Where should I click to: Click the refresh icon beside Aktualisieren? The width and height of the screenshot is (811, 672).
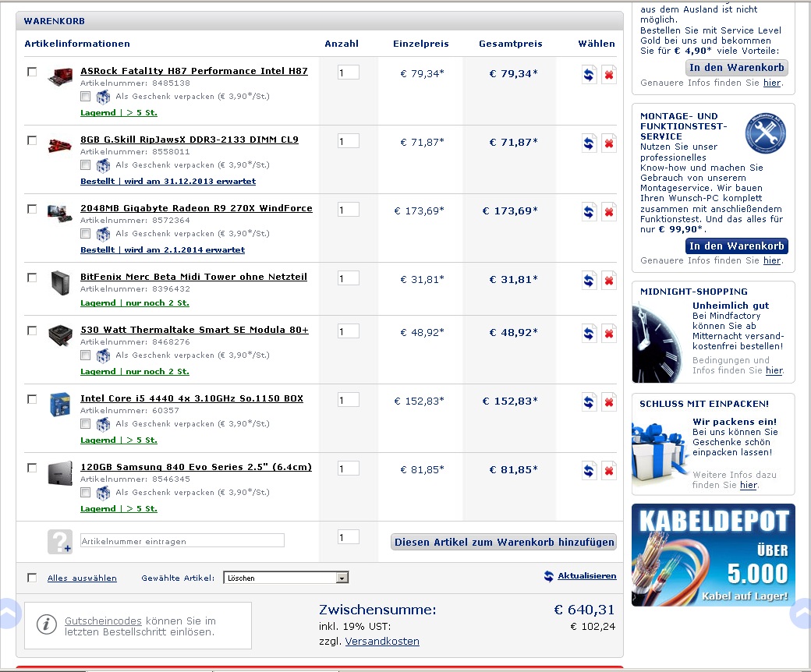(x=549, y=576)
